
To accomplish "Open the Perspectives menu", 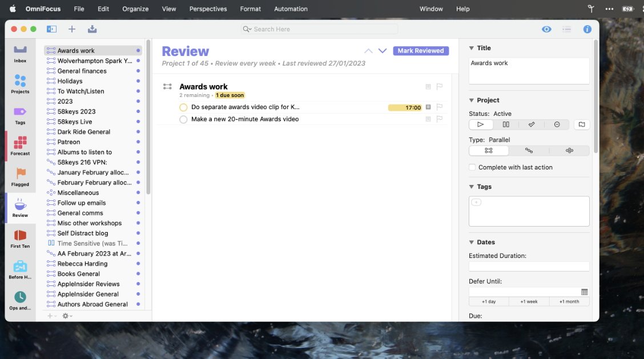I will (x=208, y=9).
